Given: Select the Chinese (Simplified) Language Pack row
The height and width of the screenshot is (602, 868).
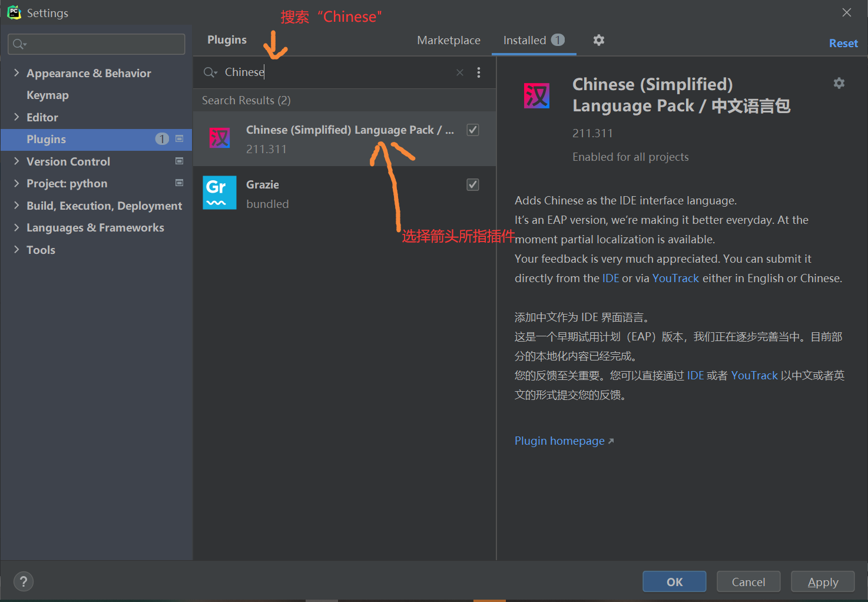Looking at the screenshot, I should pos(345,139).
